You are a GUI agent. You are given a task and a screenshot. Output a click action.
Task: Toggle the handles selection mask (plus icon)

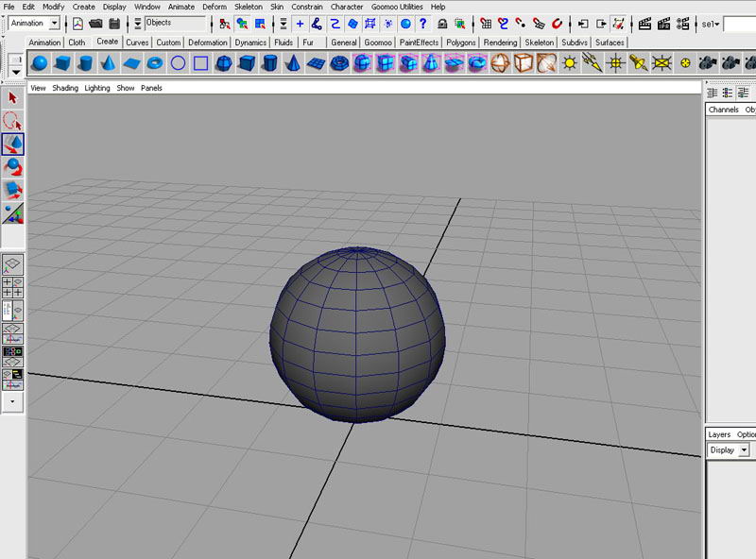tap(300, 24)
